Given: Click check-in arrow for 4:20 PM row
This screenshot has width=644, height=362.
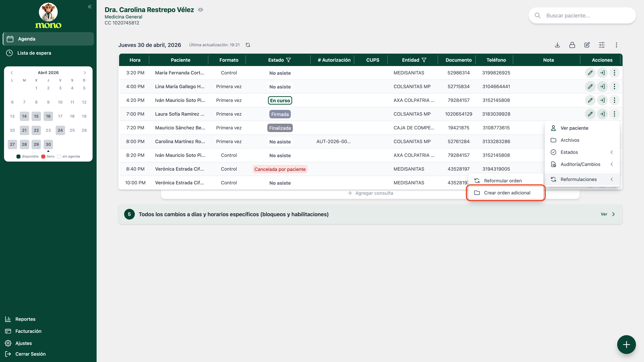Looking at the screenshot, I should tap(603, 100).
